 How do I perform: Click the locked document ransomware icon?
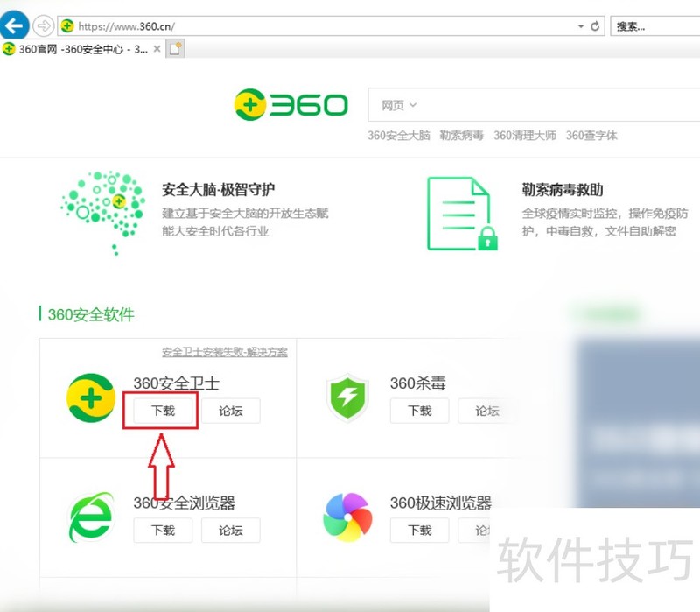[x=462, y=214]
